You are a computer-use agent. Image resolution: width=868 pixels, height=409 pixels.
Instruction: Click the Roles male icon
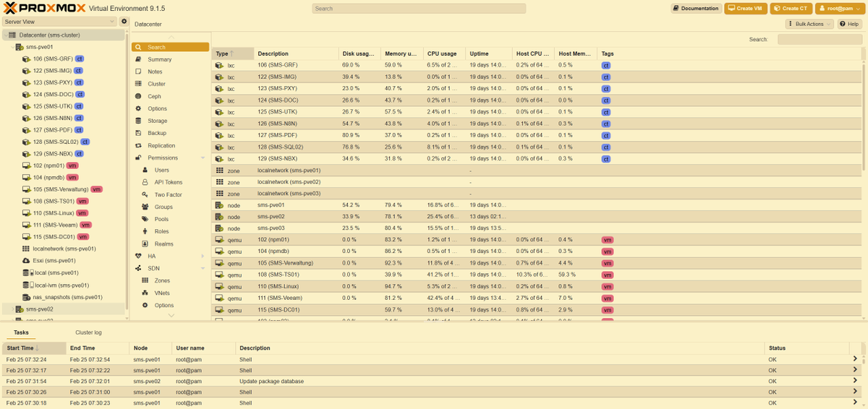(x=145, y=231)
